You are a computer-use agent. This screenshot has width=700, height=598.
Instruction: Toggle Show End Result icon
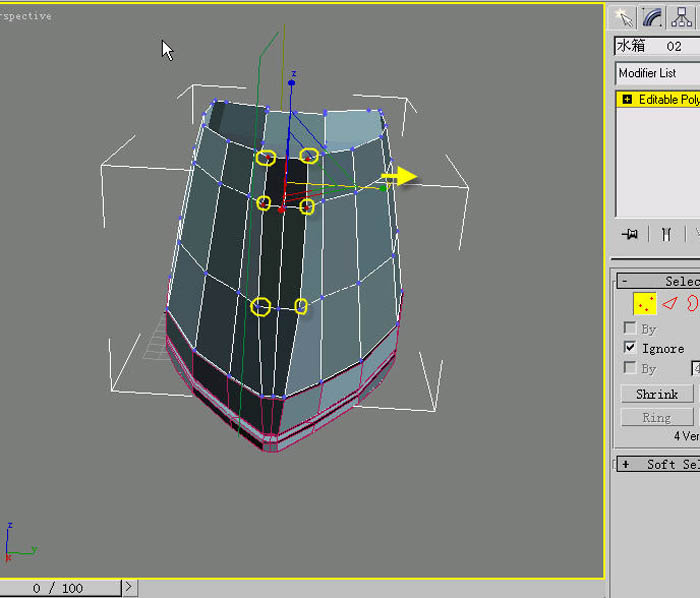pyautogui.click(x=666, y=234)
